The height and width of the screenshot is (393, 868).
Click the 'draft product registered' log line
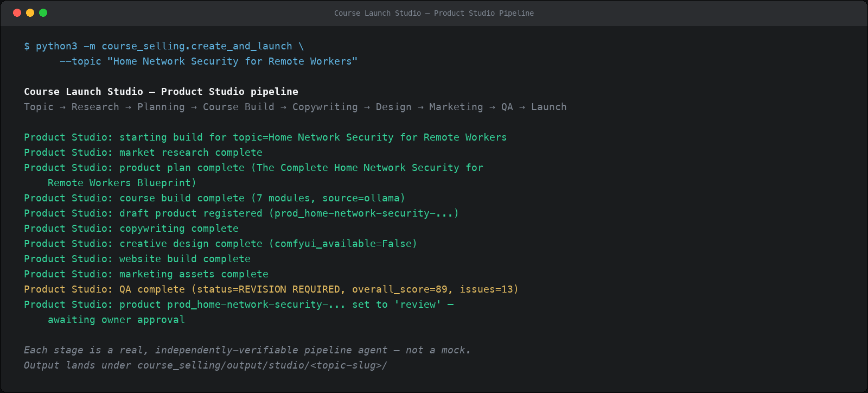pyautogui.click(x=241, y=213)
